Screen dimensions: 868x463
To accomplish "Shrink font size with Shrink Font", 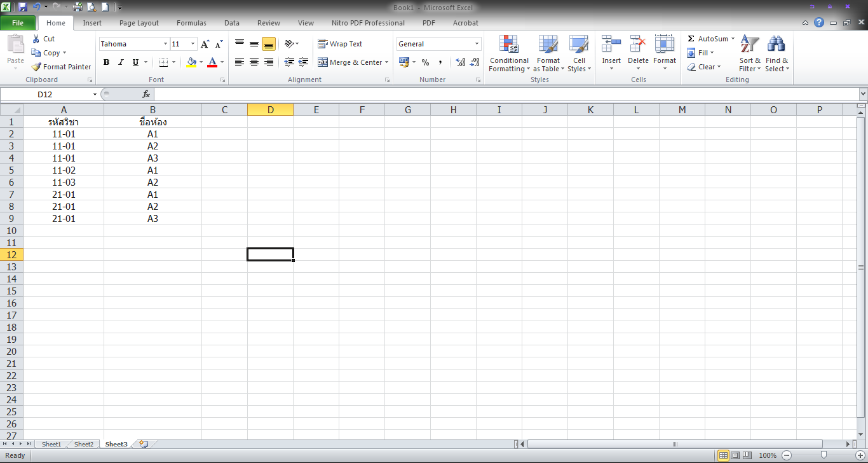I will 219,44.
